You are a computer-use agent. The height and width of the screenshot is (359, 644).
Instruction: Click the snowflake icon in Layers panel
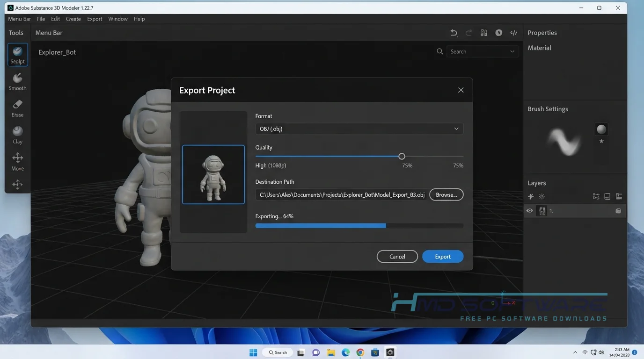pos(542,196)
